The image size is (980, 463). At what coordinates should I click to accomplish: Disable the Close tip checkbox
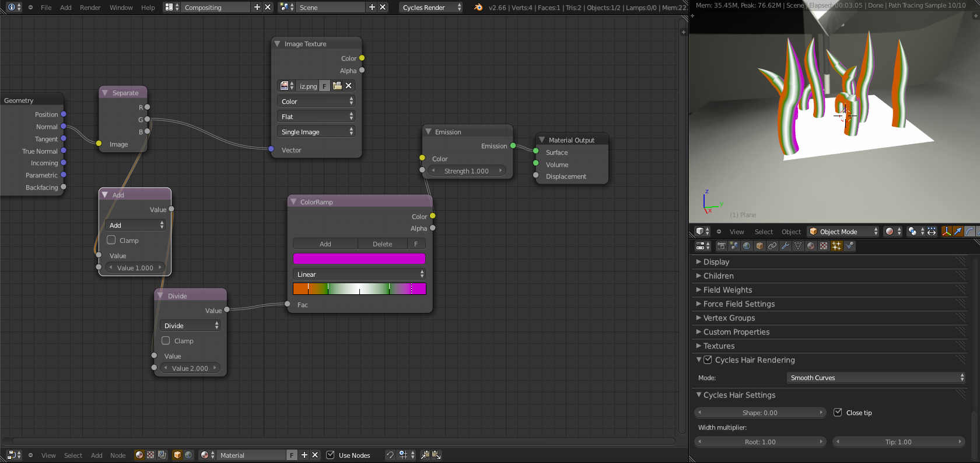click(x=838, y=412)
